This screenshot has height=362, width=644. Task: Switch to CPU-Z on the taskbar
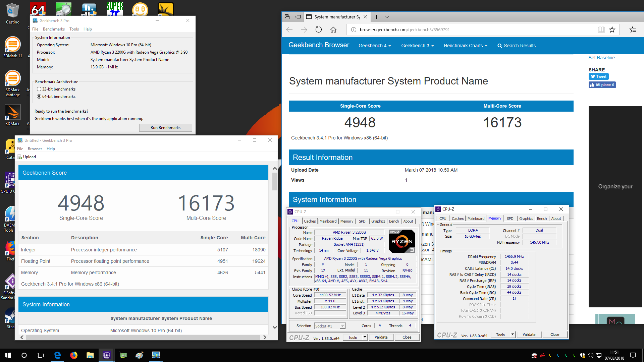(x=106, y=355)
